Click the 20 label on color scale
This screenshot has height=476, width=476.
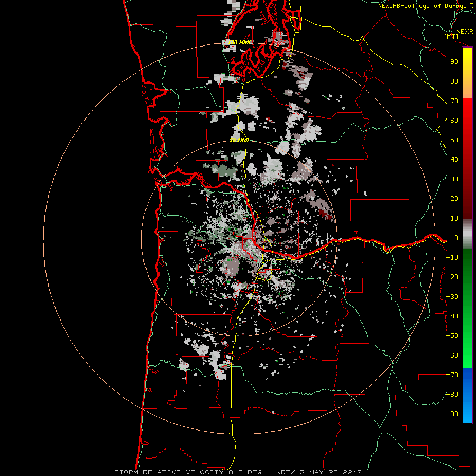[454, 198]
